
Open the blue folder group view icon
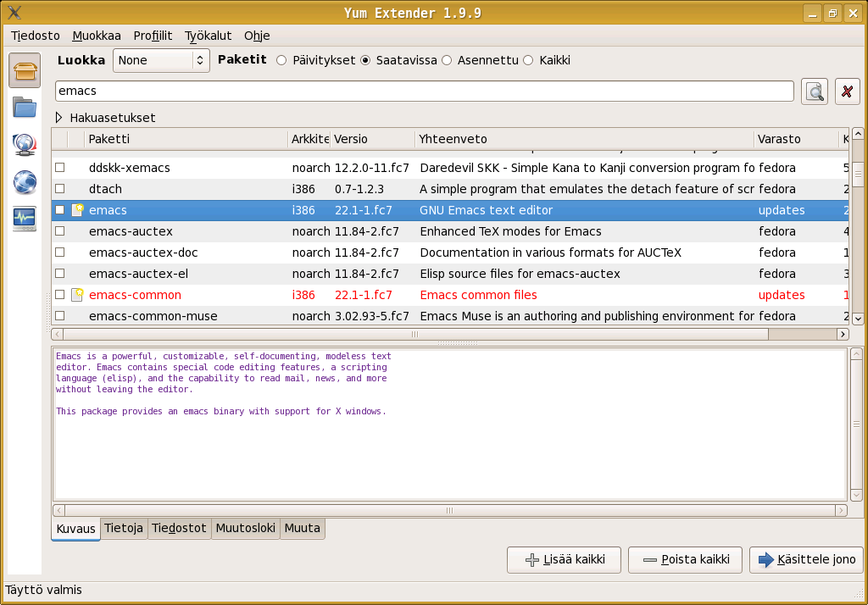pos(25,108)
